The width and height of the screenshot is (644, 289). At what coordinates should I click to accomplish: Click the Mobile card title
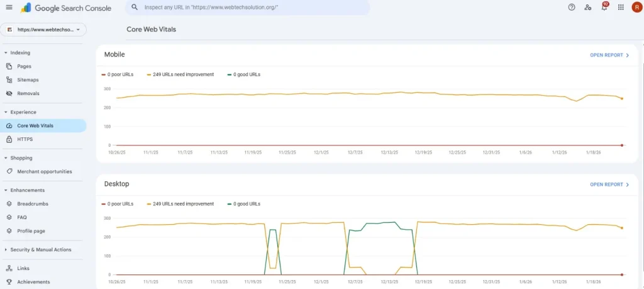point(114,54)
